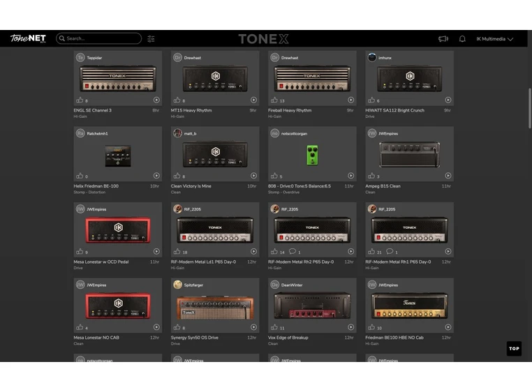Play the Mesa Lonestar w OCD Pedal preview

coord(156,251)
